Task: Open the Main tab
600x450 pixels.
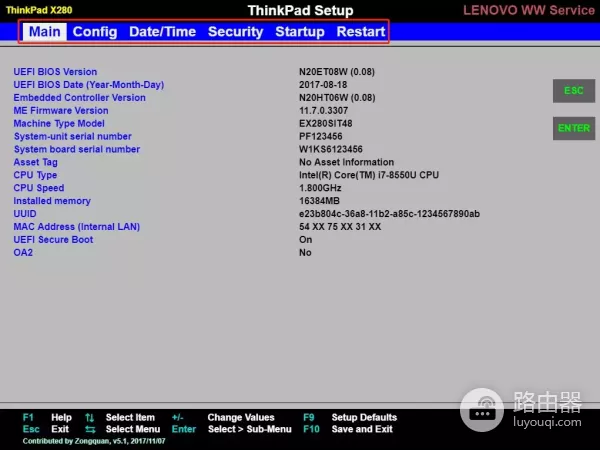Action: (44, 32)
